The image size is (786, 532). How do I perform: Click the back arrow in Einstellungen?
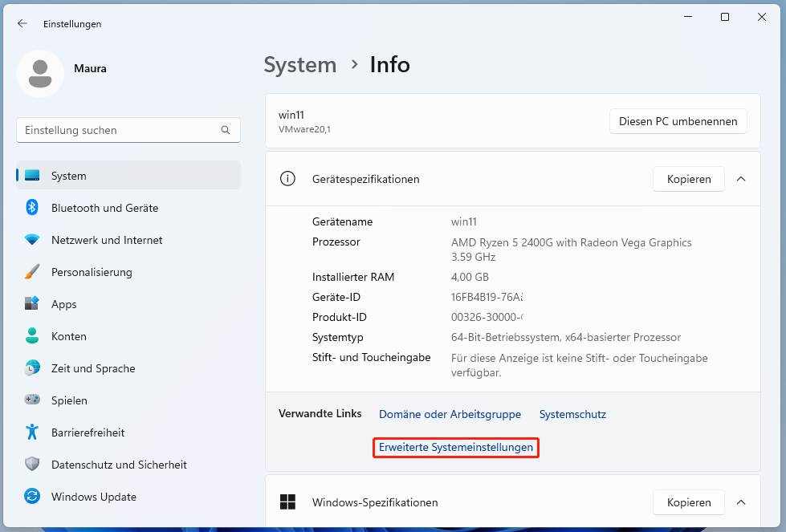(x=22, y=23)
